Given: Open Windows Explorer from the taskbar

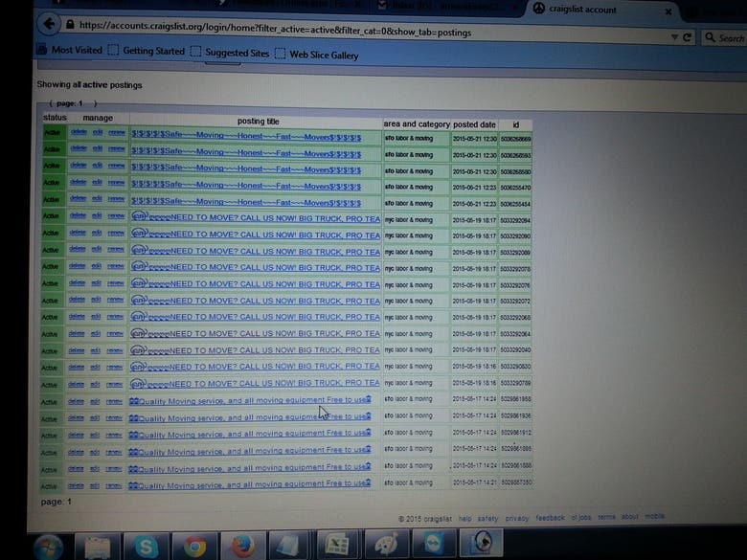Looking at the screenshot, I should (x=98, y=548).
